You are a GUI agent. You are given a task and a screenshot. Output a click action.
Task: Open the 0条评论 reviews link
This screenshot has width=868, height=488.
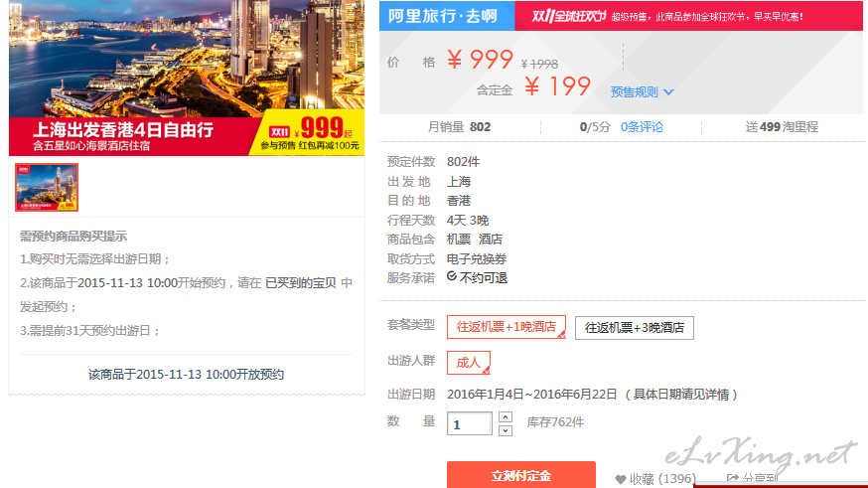click(642, 127)
